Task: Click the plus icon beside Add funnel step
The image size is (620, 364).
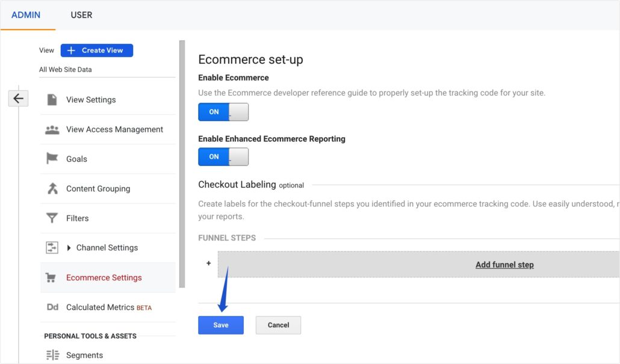Action: [208, 263]
